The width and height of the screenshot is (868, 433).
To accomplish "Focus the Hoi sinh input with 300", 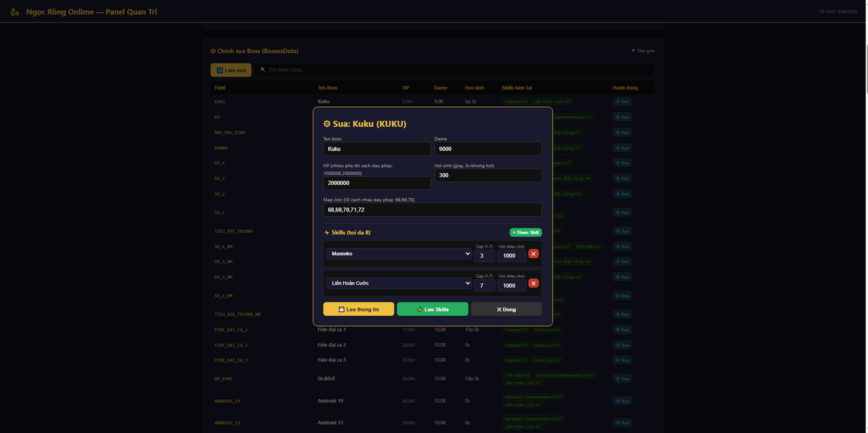I will click(x=488, y=175).
